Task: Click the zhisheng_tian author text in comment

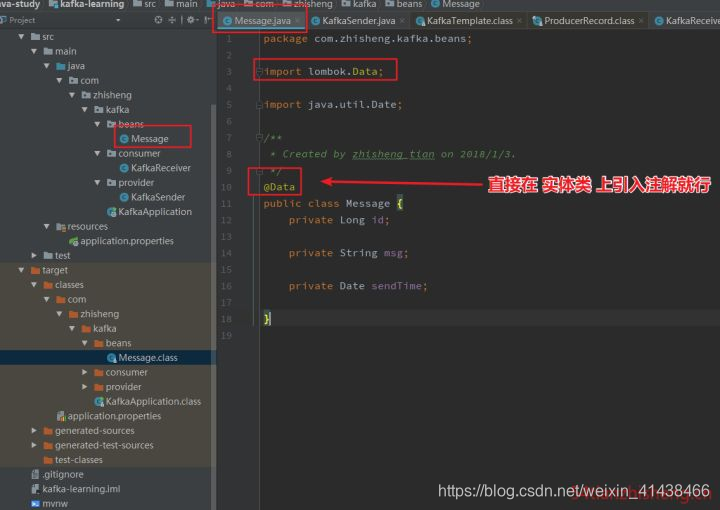Action: (393, 154)
